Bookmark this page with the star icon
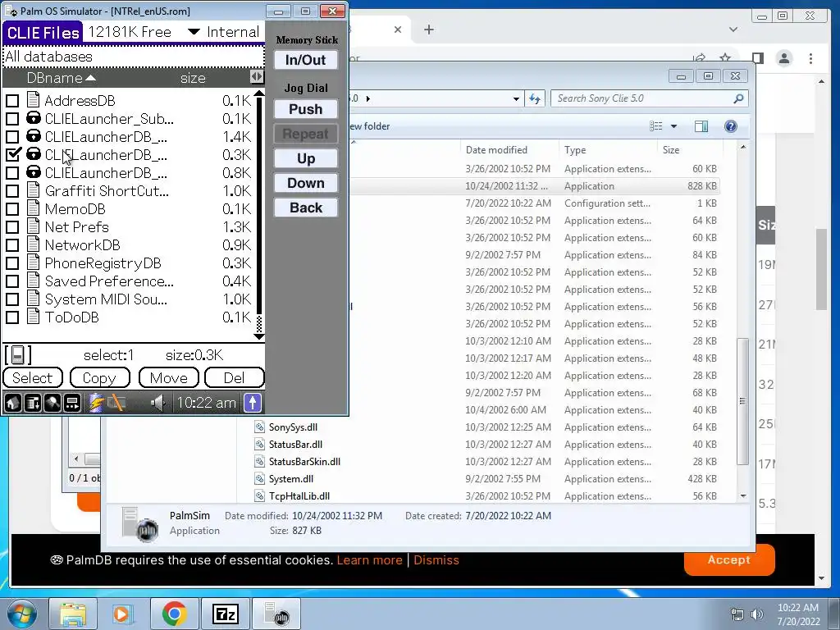The height and width of the screenshot is (630, 840). (x=725, y=58)
